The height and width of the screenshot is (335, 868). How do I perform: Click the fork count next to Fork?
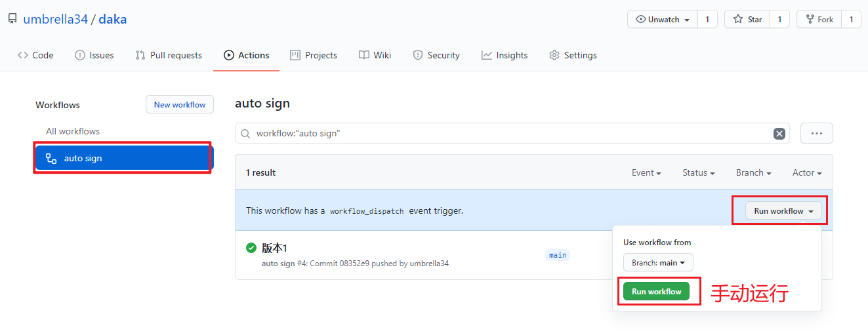tap(851, 20)
